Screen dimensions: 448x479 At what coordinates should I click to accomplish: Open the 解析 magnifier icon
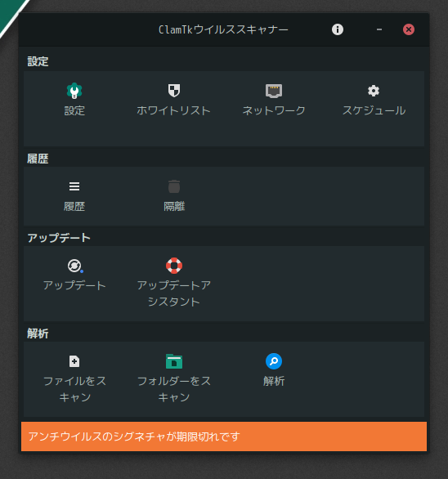[x=274, y=361]
